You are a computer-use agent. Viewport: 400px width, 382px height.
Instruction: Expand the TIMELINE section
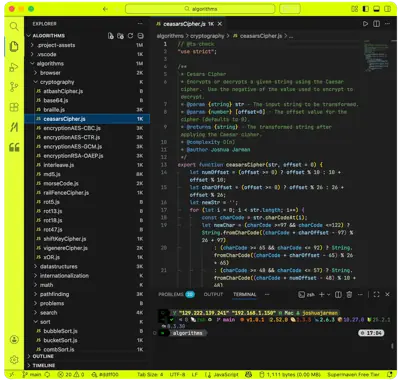(87, 365)
